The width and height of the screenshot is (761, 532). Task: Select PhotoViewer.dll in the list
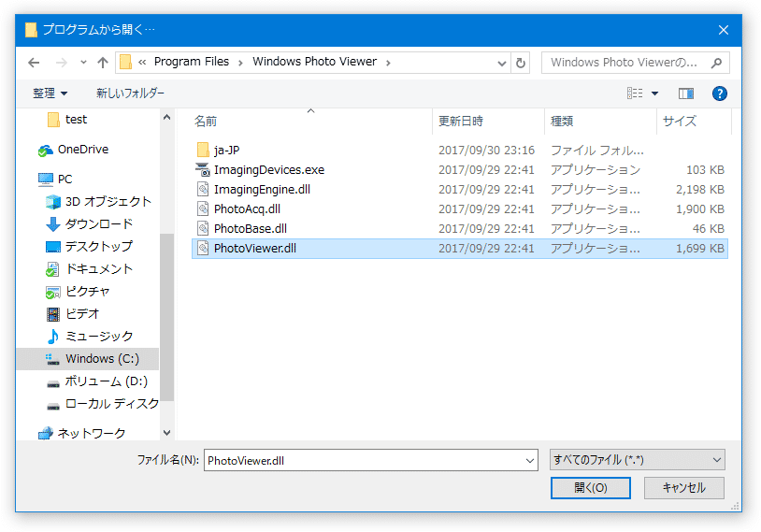[460, 249]
